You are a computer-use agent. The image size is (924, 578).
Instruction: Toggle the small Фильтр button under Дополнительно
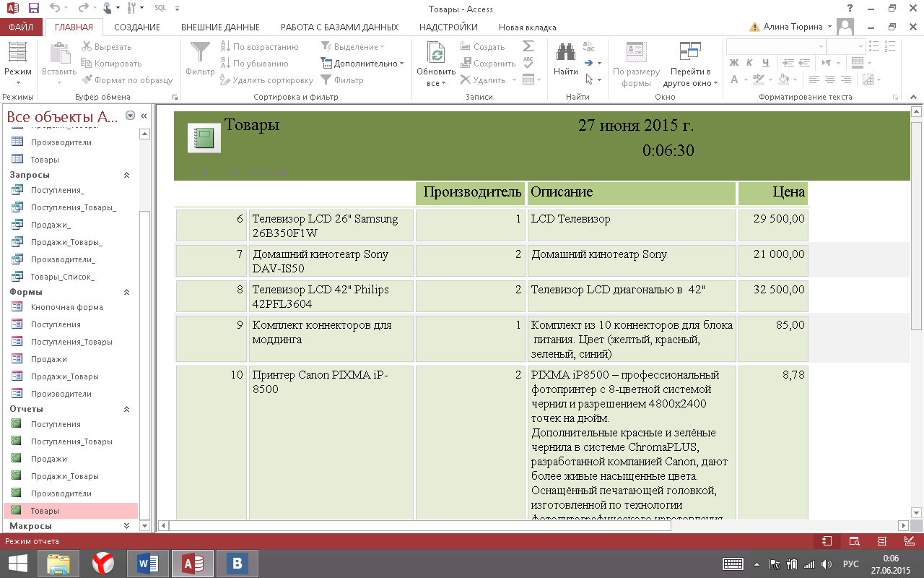[342, 80]
